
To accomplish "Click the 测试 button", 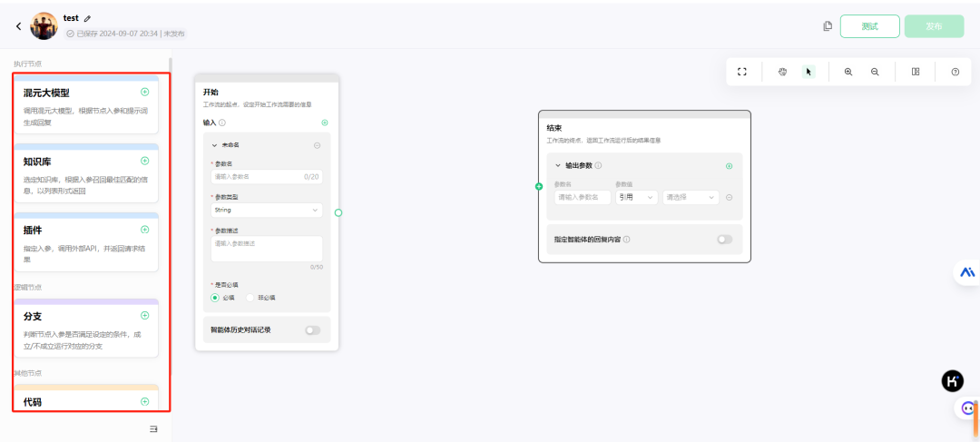I will coord(869,26).
